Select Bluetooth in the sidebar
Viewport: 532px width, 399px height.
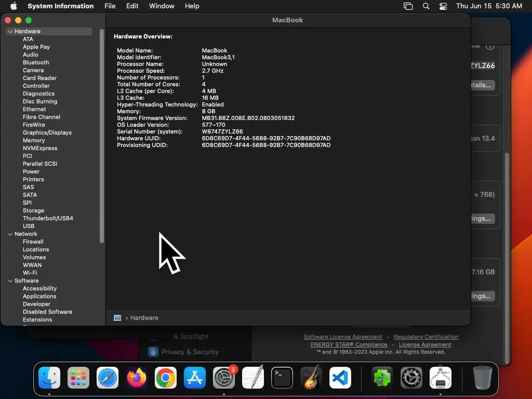tap(36, 62)
